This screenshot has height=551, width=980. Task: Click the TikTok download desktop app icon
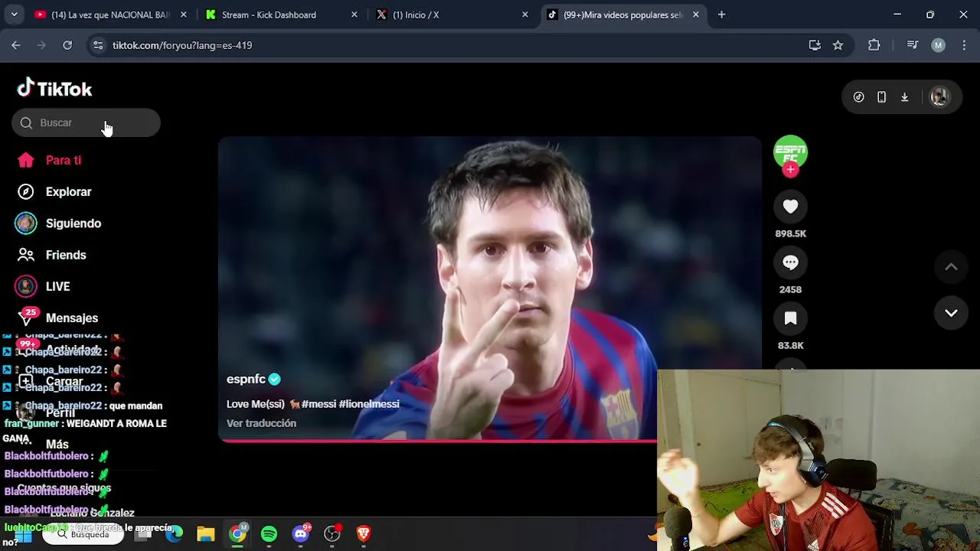[905, 97]
